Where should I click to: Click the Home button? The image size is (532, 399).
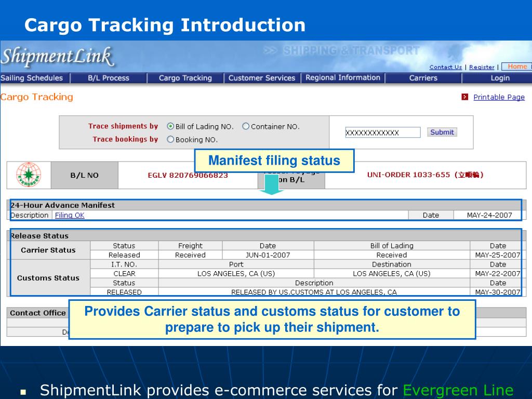(517, 66)
